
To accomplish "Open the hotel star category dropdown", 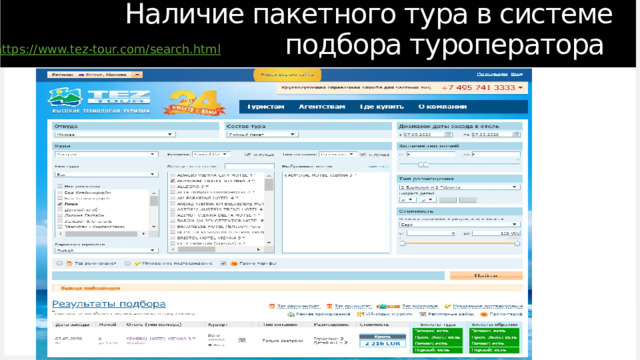I will click(x=211, y=154).
